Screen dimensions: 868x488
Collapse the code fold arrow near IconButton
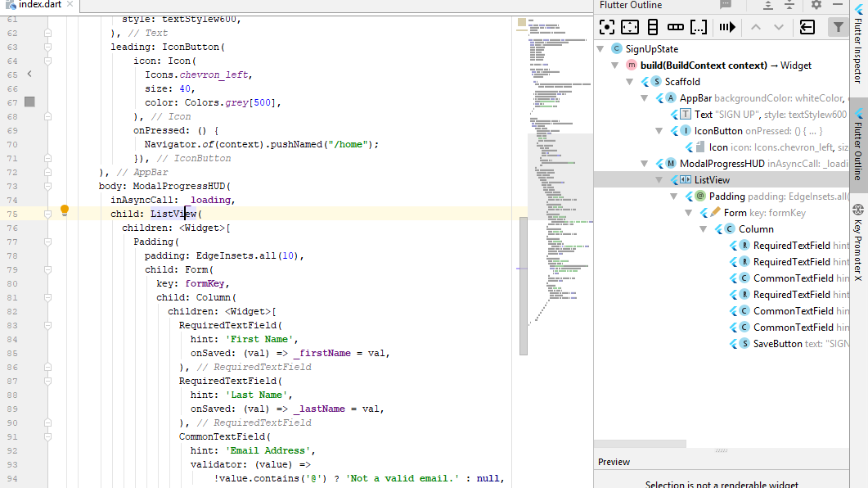pos(48,47)
